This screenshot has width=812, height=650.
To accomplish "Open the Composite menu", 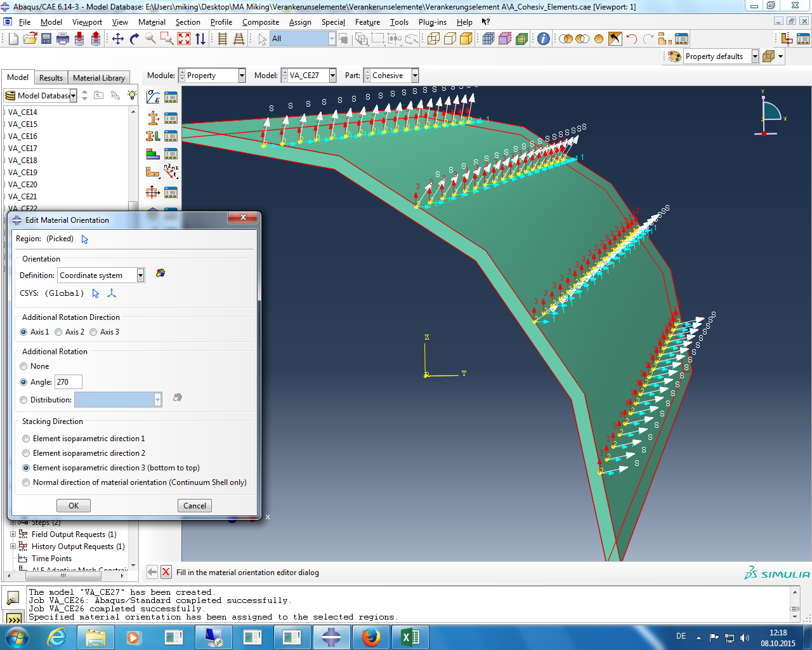I will click(x=261, y=22).
